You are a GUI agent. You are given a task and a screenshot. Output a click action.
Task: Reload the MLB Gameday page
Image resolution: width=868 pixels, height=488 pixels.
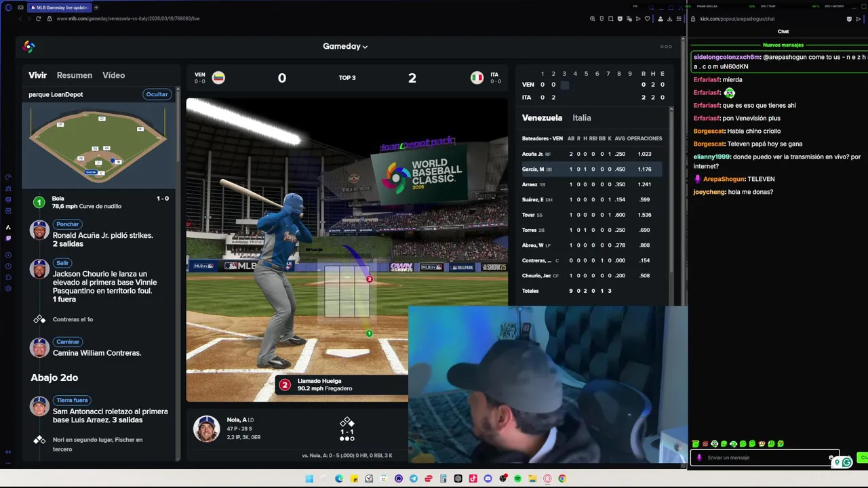pos(38,19)
